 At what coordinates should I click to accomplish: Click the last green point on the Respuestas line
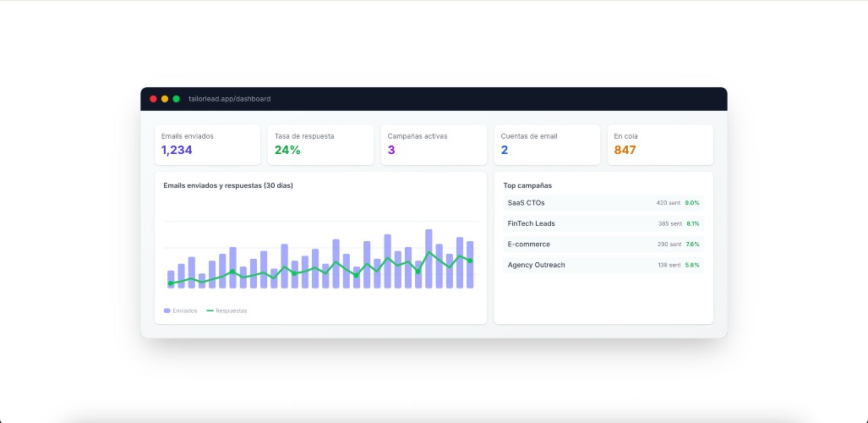470,261
